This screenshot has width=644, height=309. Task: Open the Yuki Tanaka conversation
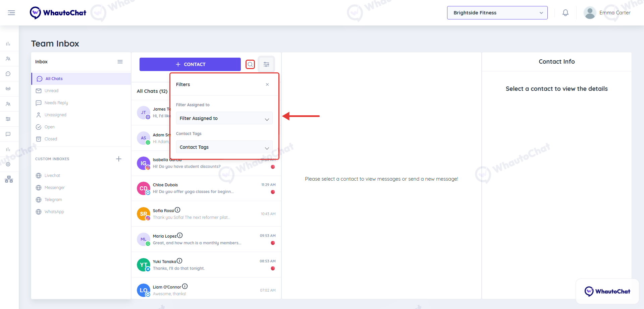206,265
